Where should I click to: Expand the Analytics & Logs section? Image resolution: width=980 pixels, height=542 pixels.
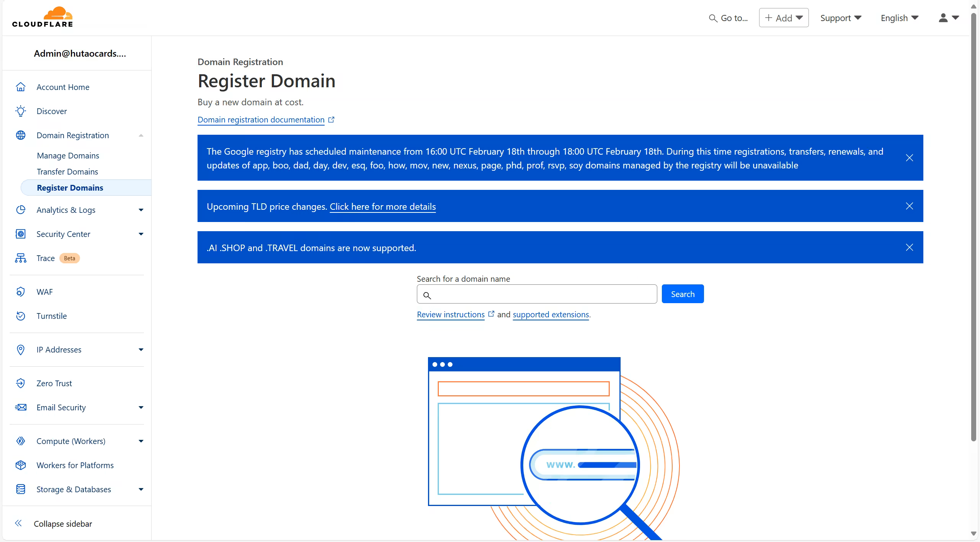pos(141,210)
